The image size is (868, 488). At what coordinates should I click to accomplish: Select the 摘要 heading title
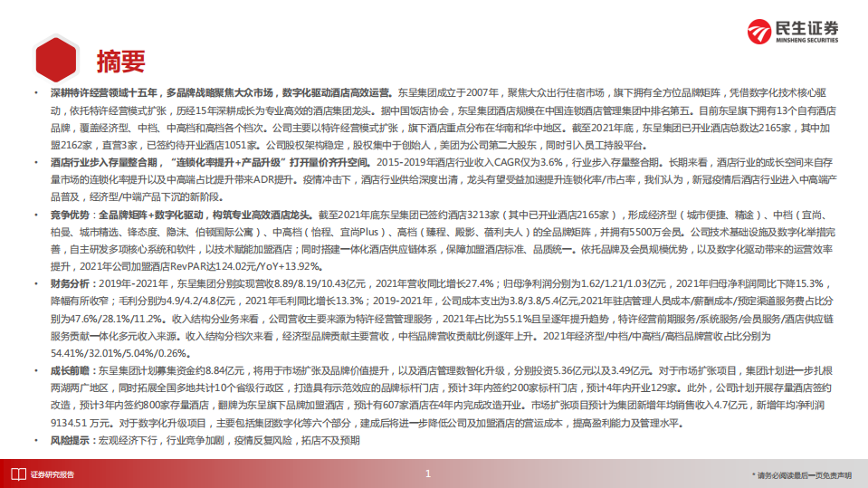(120, 61)
